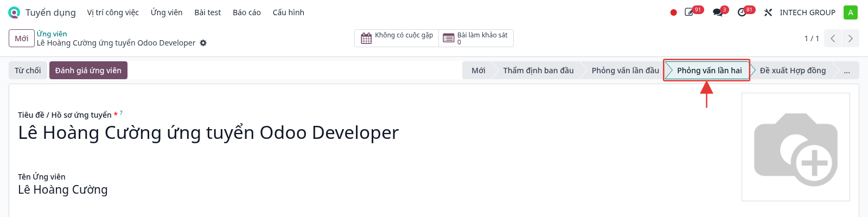
Task: Open the Ứng viên menu
Action: (167, 12)
